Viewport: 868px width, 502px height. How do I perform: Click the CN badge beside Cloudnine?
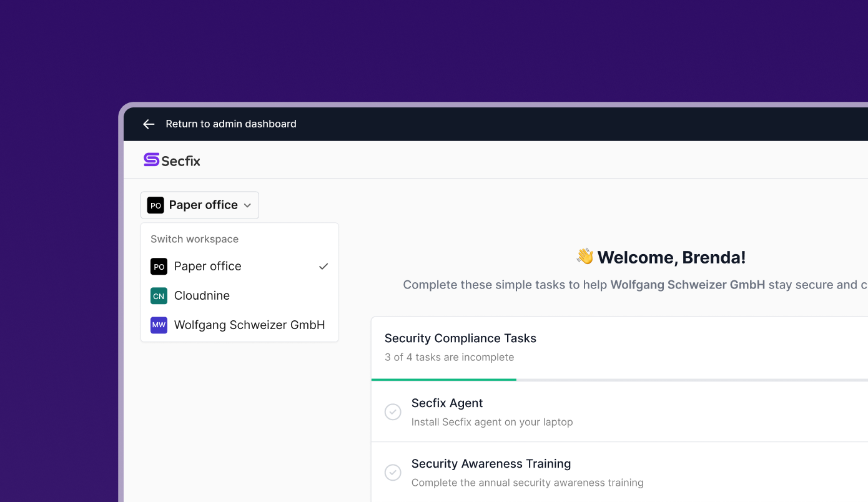(x=159, y=296)
